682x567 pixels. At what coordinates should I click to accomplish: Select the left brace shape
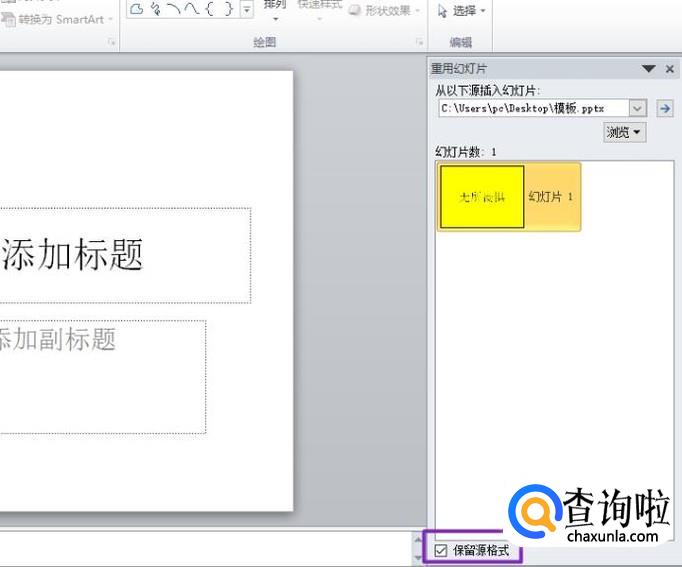(210, 9)
